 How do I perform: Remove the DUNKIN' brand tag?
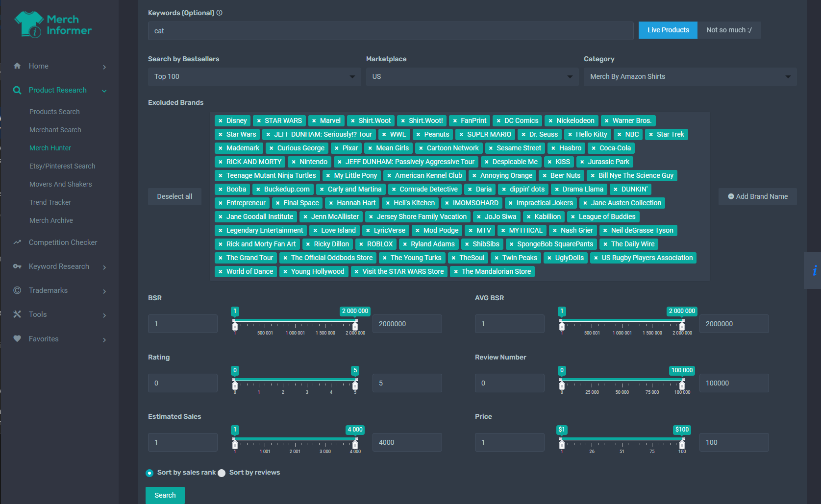click(x=616, y=189)
